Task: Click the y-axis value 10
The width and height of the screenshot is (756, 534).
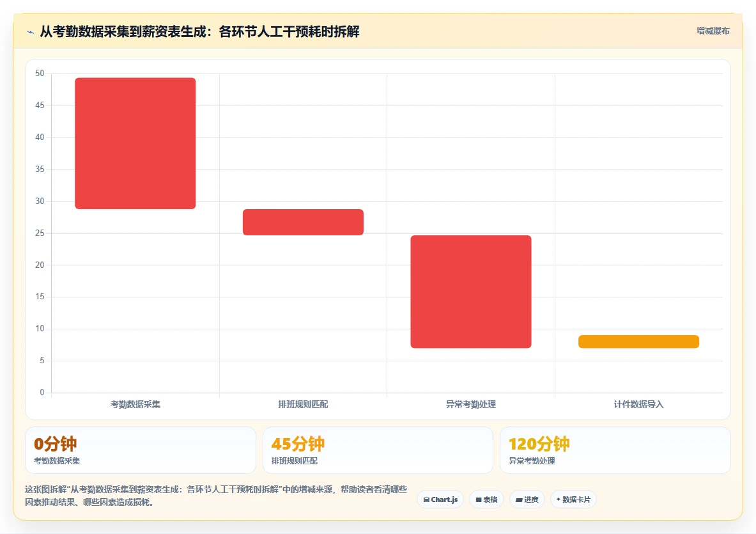Action: click(x=40, y=329)
